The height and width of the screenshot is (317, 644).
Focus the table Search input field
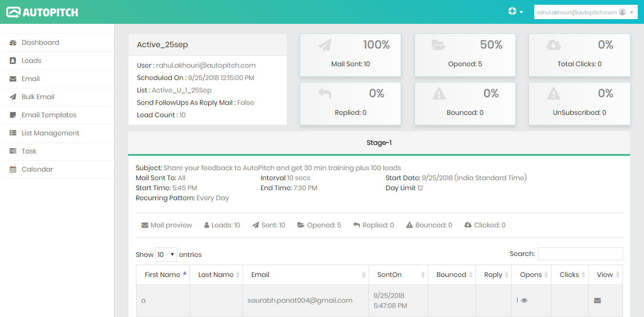(x=580, y=254)
